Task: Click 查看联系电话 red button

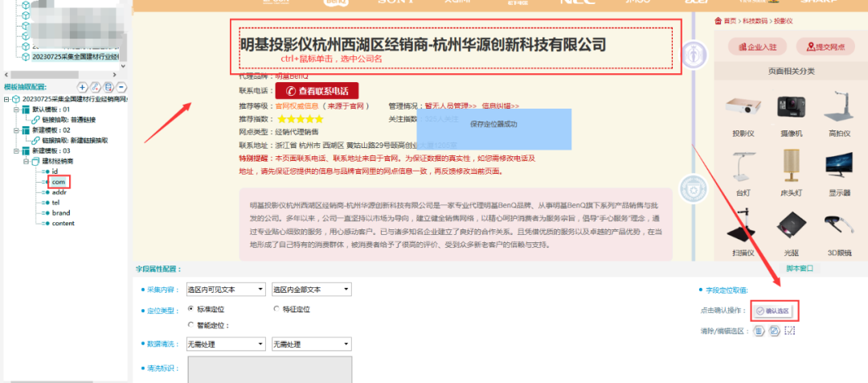Action: (317, 91)
